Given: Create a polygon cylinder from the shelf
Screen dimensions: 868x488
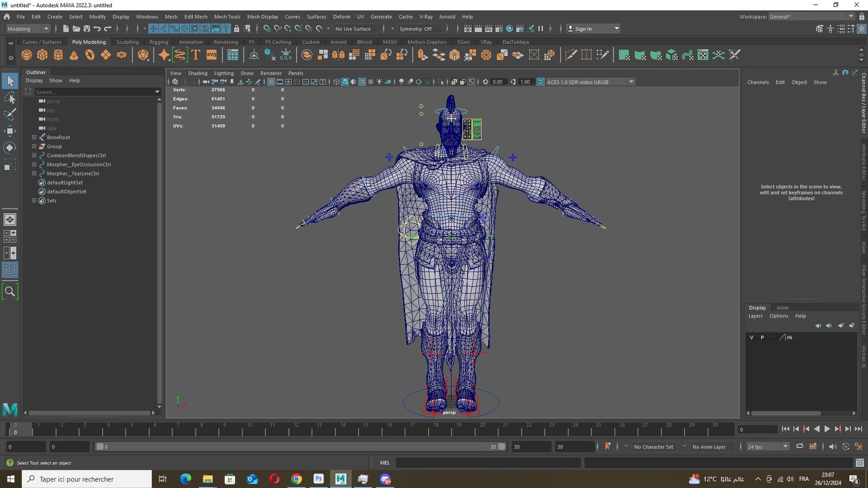Looking at the screenshot, I should pos(58,55).
